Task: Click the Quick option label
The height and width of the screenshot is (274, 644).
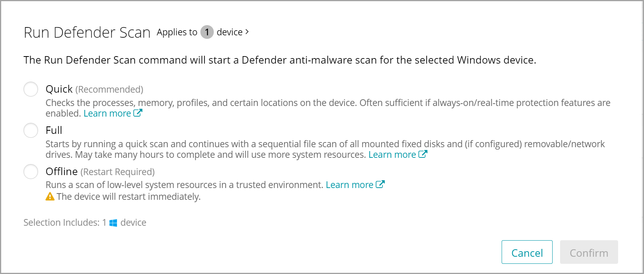Action: 59,89
